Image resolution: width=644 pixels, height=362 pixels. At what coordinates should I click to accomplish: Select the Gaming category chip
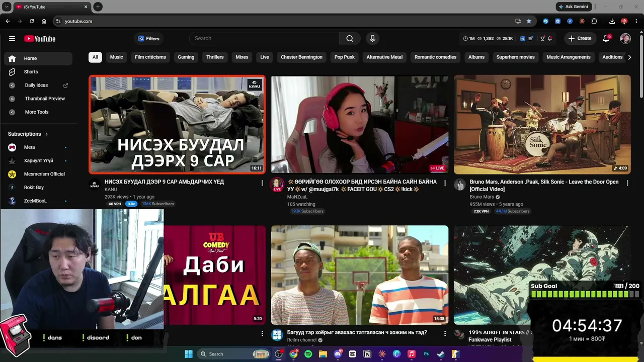[x=186, y=57]
